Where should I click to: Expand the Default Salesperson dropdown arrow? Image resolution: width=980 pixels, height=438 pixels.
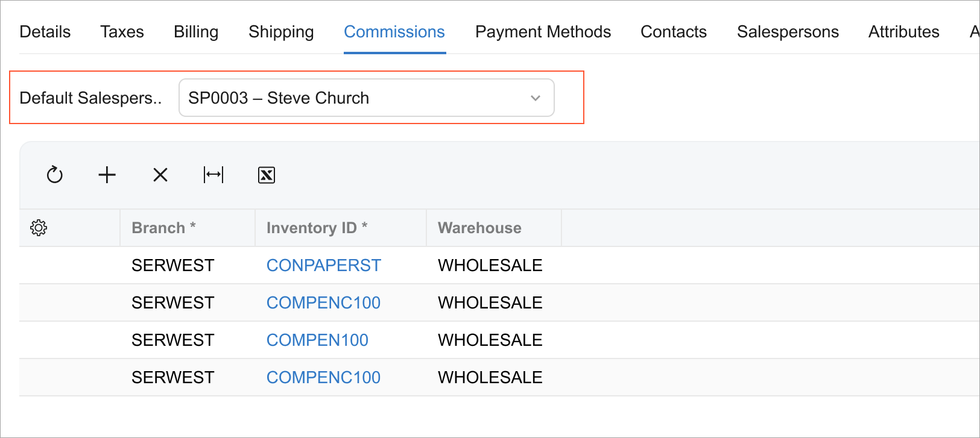pyautogui.click(x=535, y=98)
